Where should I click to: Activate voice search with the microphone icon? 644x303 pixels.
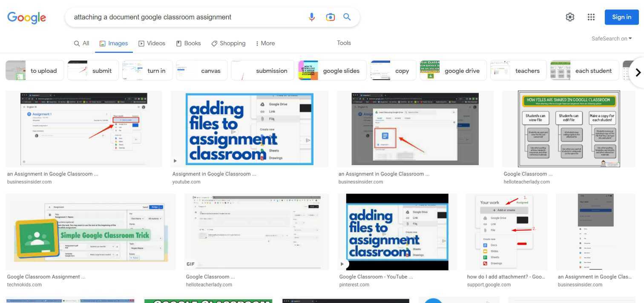(x=311, y=17)
